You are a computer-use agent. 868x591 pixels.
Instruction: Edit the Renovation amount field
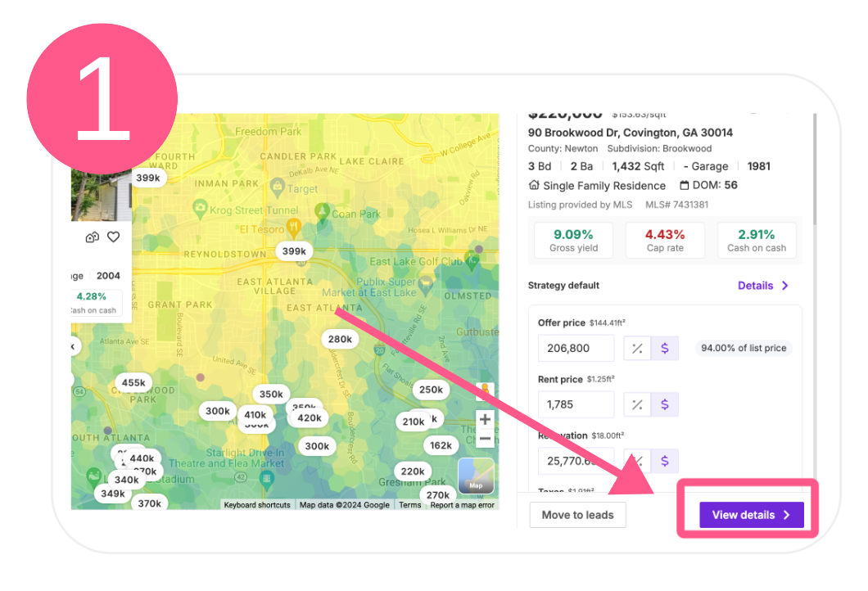tap(576, 461)
